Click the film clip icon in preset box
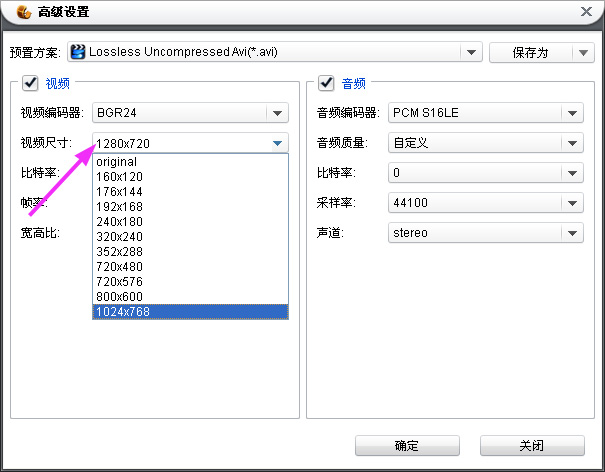 click(x=78, y=52)
